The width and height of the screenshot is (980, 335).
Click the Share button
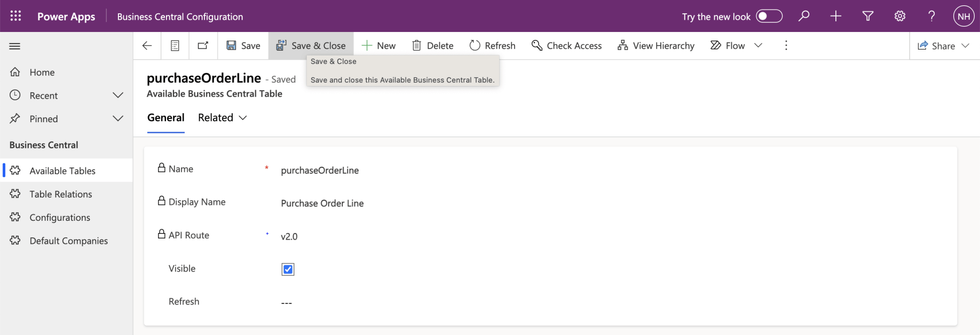tap(936, 46)
